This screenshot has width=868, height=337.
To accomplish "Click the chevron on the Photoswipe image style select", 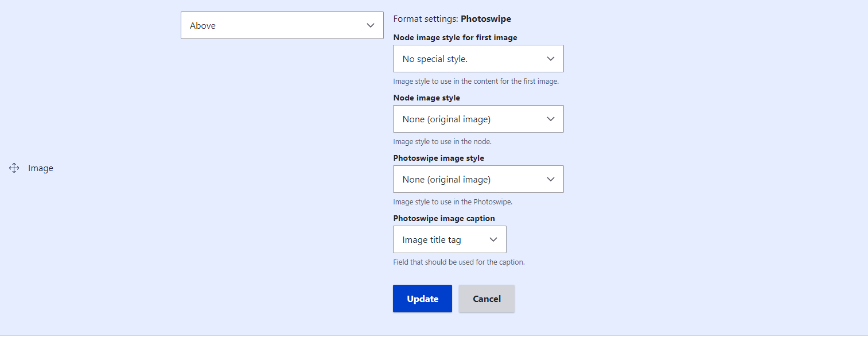I will coord(550,179).
